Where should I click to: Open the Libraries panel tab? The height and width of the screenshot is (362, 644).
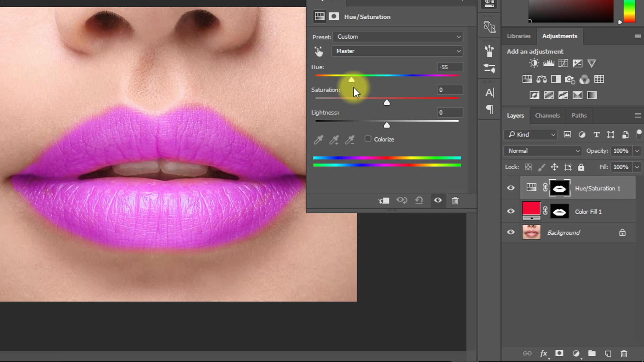519,36
